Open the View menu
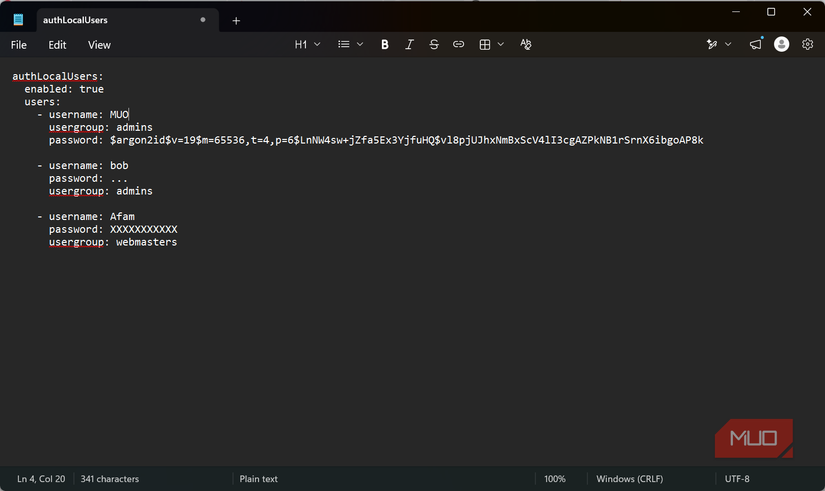825x491 pixels. click(x=99, y=45)
